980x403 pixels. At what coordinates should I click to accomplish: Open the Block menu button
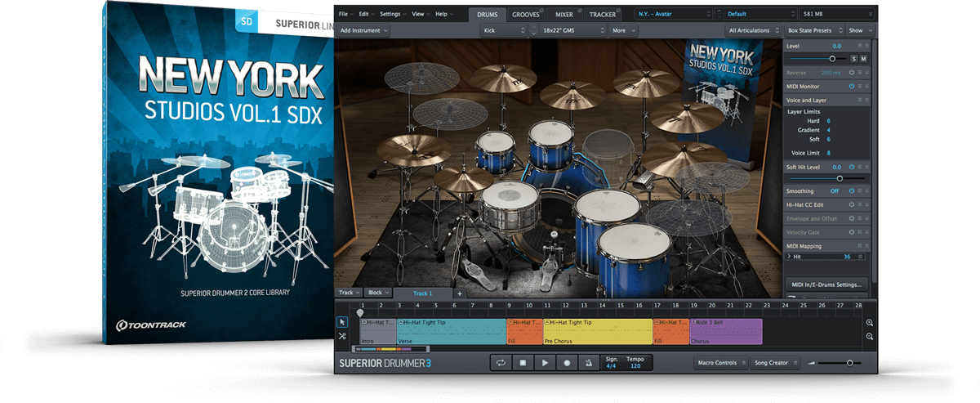pyautogui.click(x=378, y=293)
